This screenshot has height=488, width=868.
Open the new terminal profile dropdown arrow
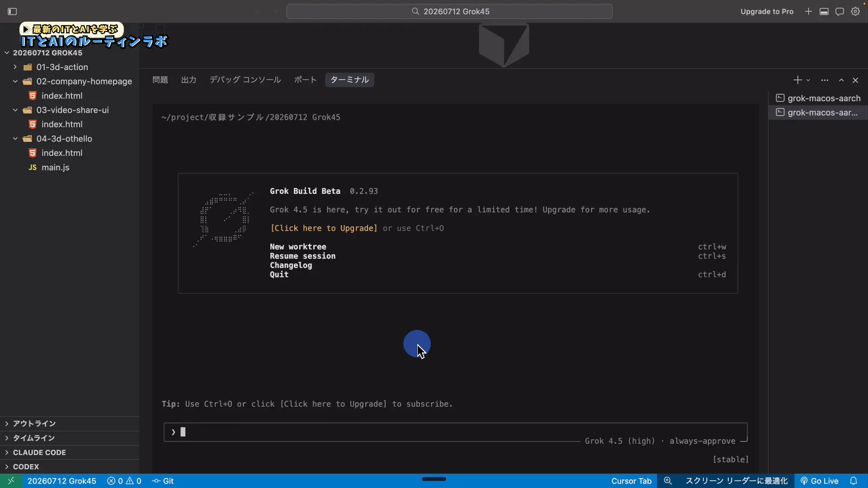[808, 80]
